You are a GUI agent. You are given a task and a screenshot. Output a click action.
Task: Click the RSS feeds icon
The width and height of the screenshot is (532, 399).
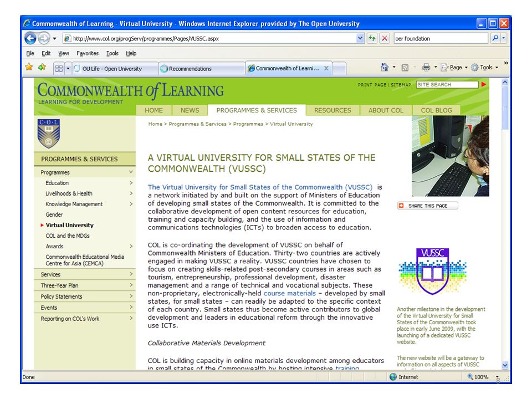pos(405,68)
